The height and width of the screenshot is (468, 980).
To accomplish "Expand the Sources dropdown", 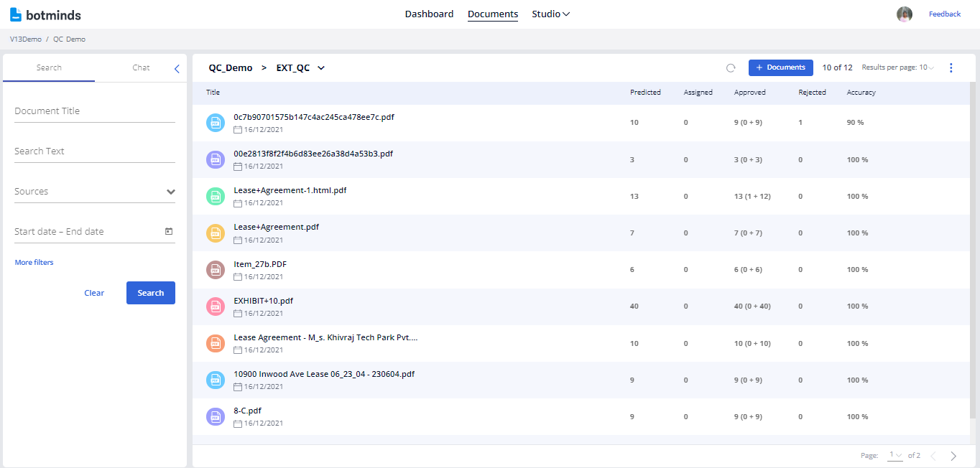I will point(170,192).
